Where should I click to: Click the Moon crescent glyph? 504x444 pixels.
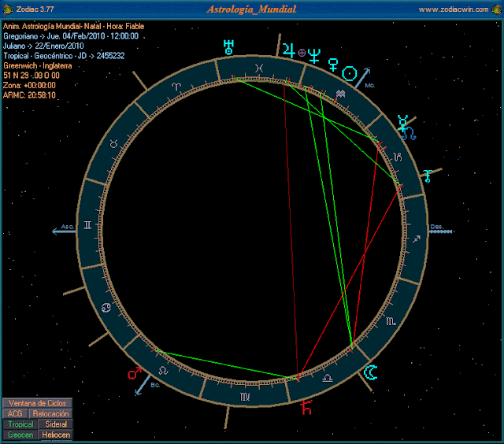click(x=370, y=372)
